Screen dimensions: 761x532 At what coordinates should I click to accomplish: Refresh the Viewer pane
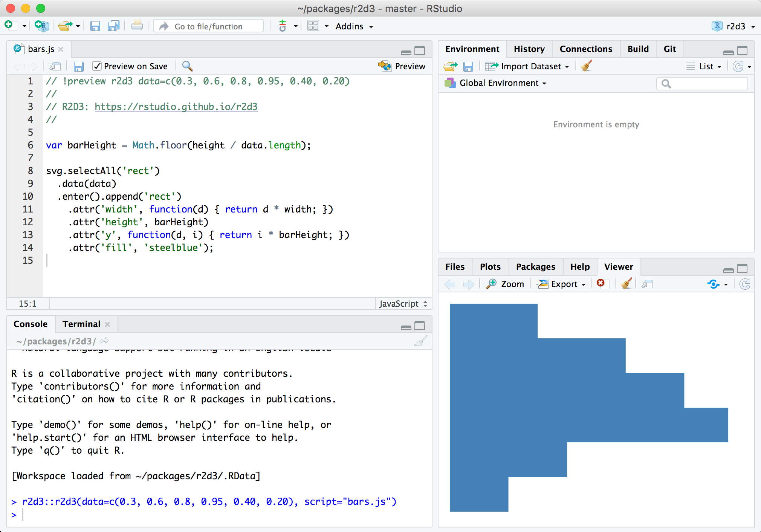(x=745, y=284)
